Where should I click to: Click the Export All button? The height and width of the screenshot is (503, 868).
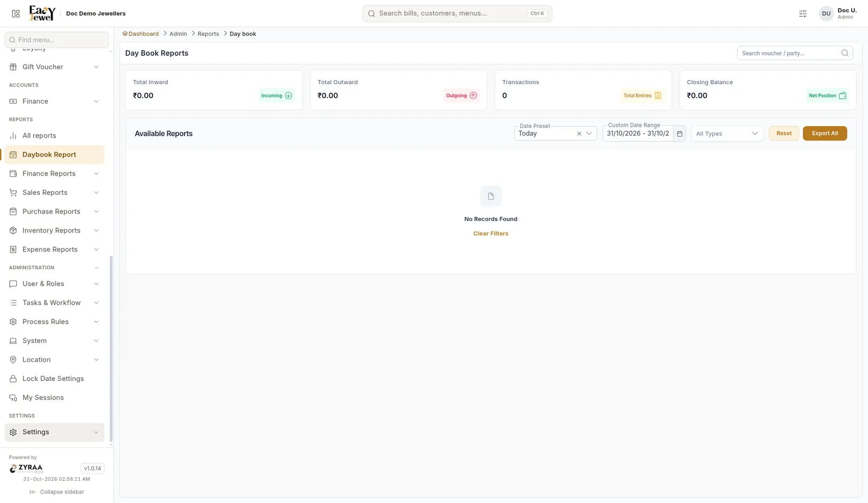pos(825,133)
